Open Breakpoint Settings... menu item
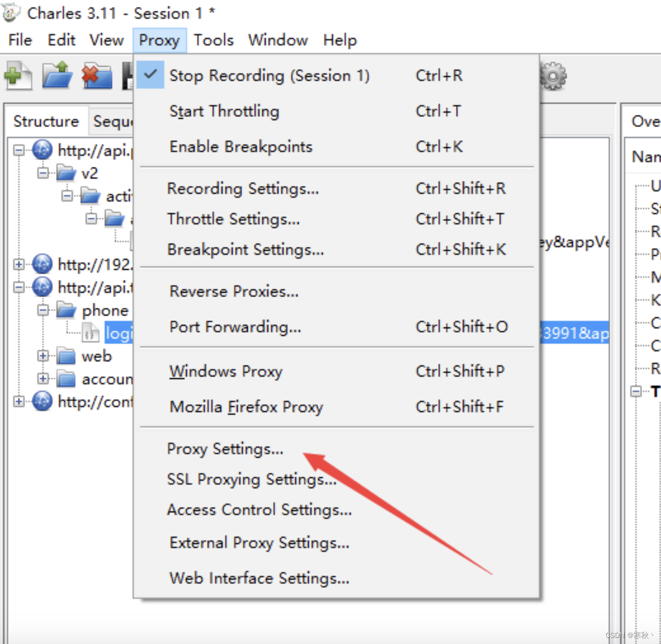Screen dimensions: 661x644 pos(336,249)
